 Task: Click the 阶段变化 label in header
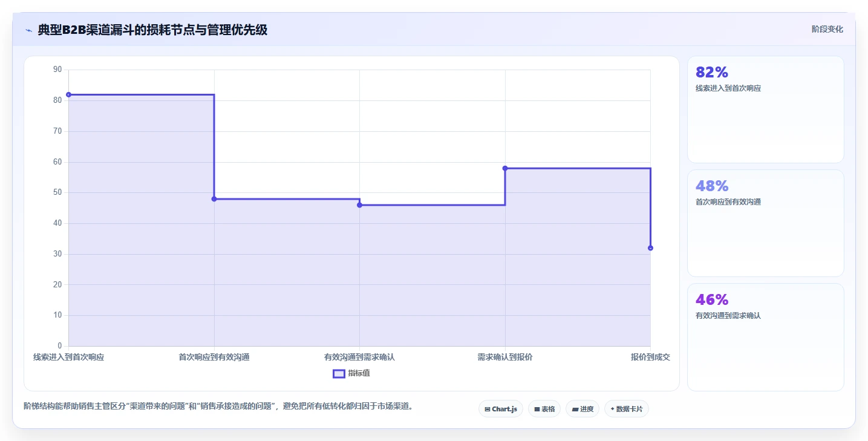827,29
